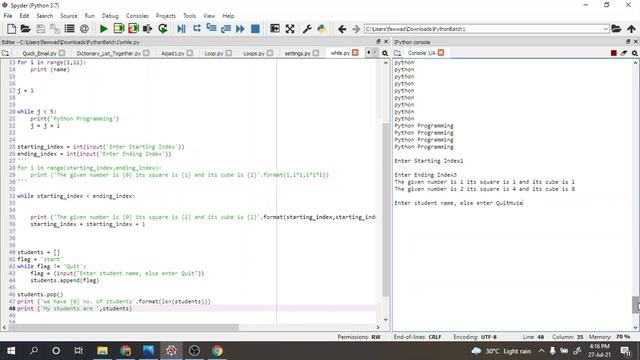Undock the Editor pane
Viewport: 640px width, 360px height.
(x=378, y=42)
